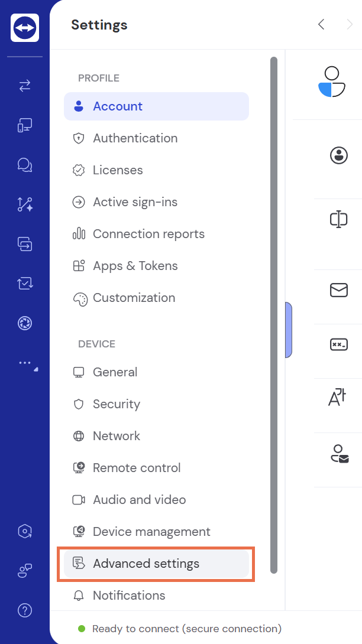The width and height of the screenshot is (362, 644).
Task: Navigate back with left chevron
Action: pyautogui.click(x=321, y=24)
